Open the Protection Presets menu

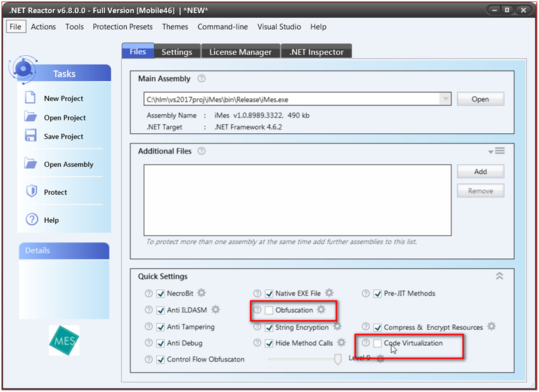point(122,27)
